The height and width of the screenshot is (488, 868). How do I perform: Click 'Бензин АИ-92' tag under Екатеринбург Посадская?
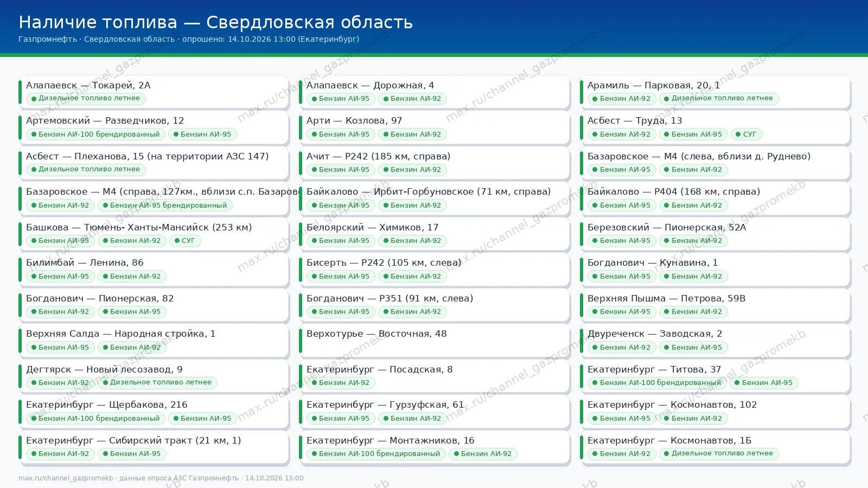coord(341,383)
